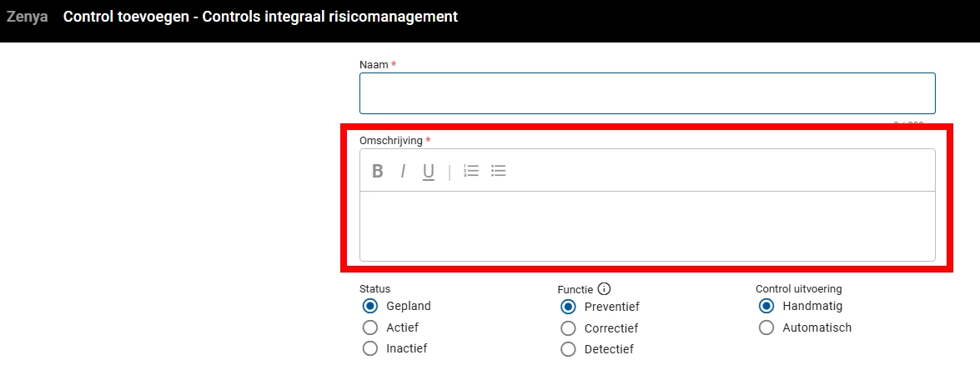Show the Functie info tooltip icon
This screenshot has height=380, width=980.
605,289
